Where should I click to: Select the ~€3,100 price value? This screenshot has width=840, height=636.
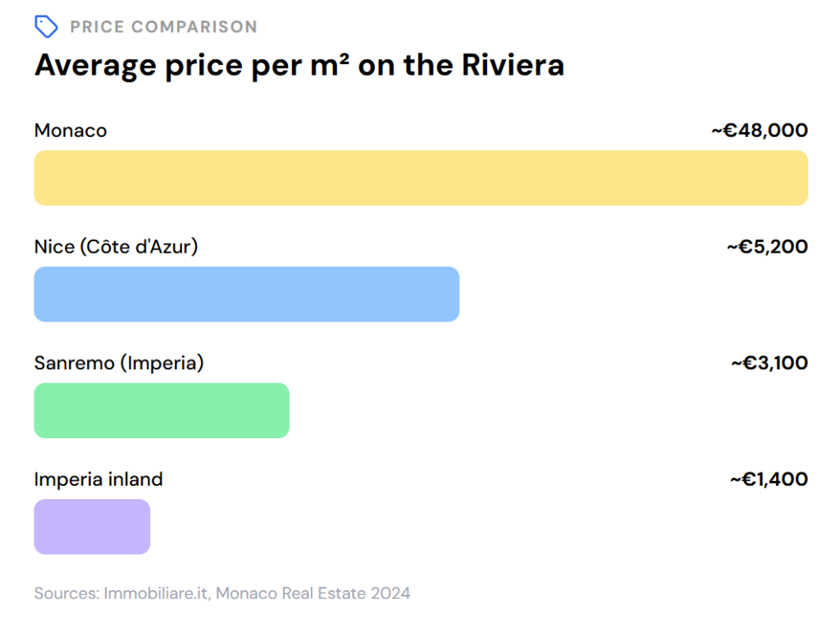coord(769,363)
